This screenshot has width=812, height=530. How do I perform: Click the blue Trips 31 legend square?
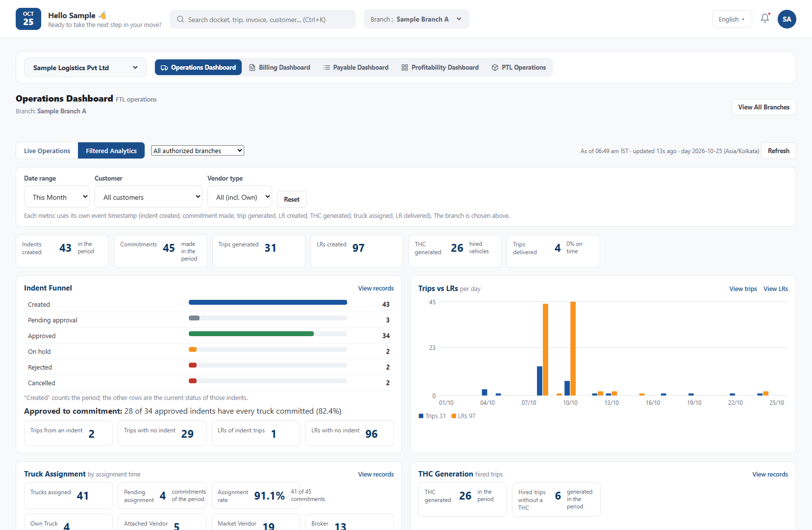pos(421,416)
